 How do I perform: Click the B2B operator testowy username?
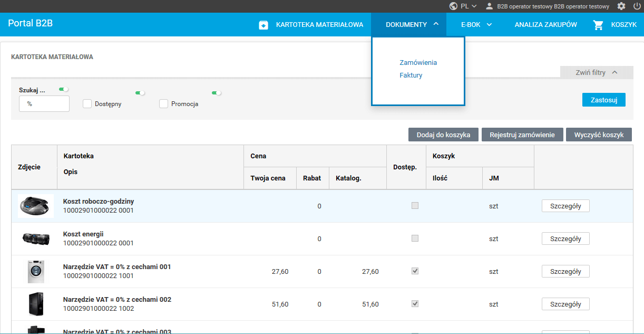click(553, 7)
